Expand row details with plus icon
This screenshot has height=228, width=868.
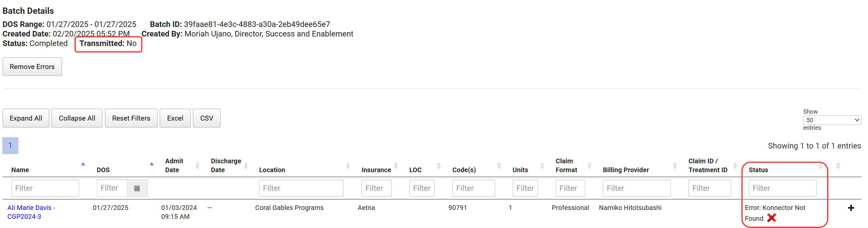pos(851,208)
